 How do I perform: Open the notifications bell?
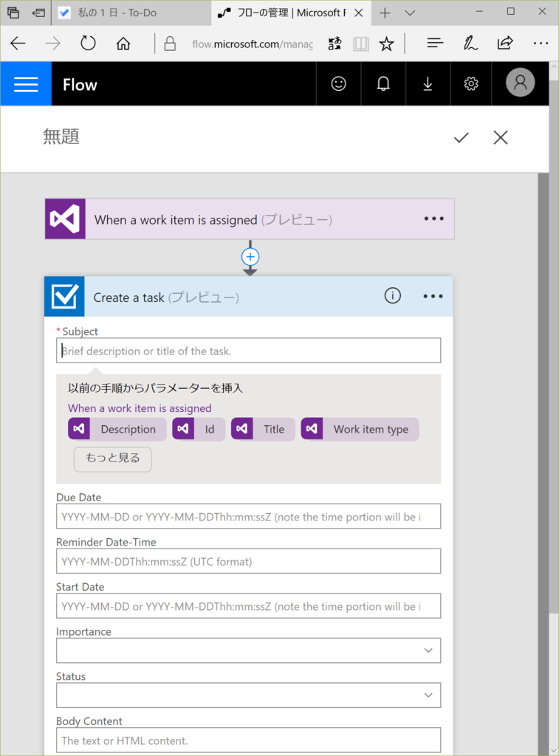coord(383,84)
